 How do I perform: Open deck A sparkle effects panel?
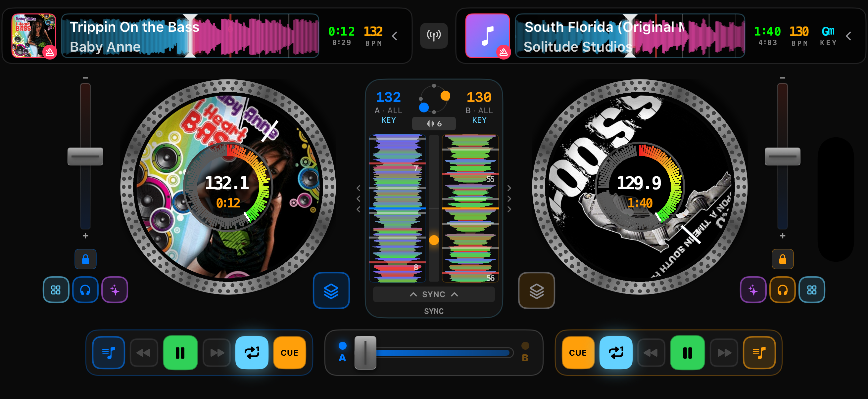[x=115, y=289]
